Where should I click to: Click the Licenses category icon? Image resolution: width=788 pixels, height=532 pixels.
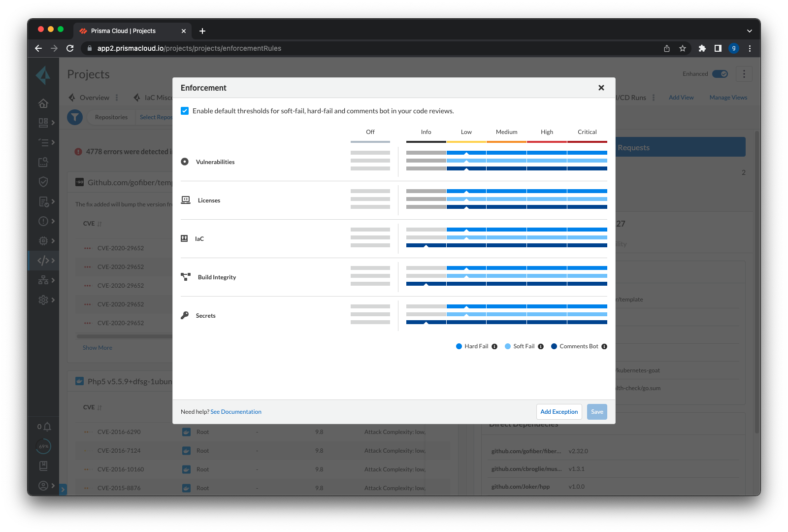[186, 200]
